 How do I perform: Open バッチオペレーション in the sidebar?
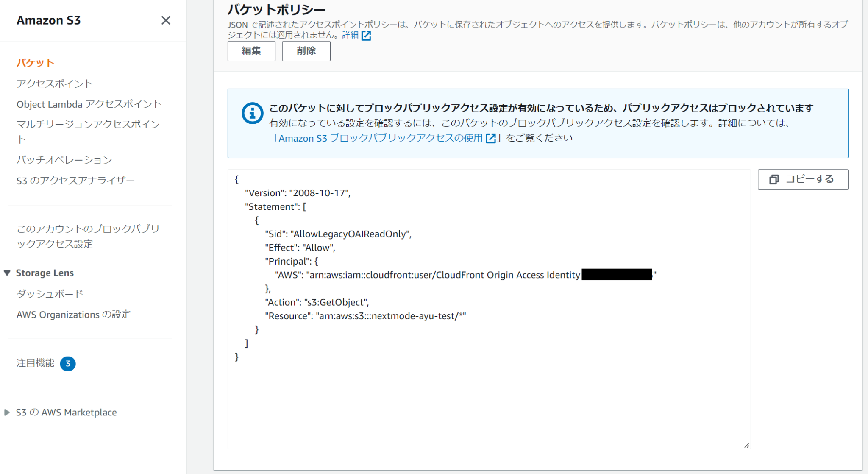(64, 160)
